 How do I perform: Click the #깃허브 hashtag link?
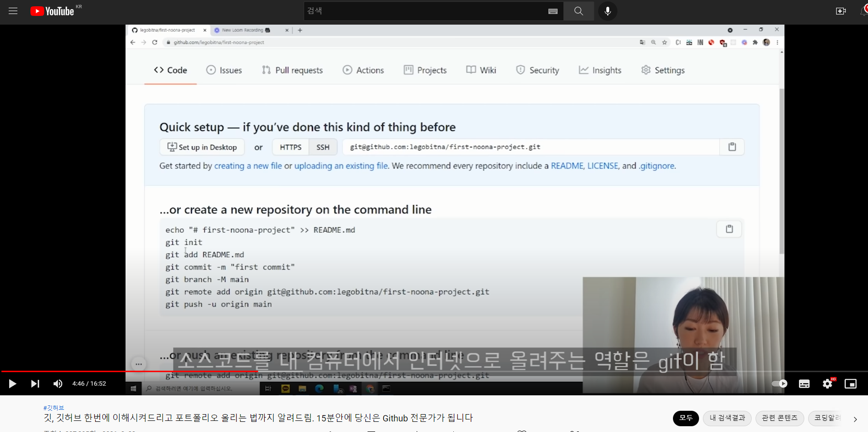[54, 408]
